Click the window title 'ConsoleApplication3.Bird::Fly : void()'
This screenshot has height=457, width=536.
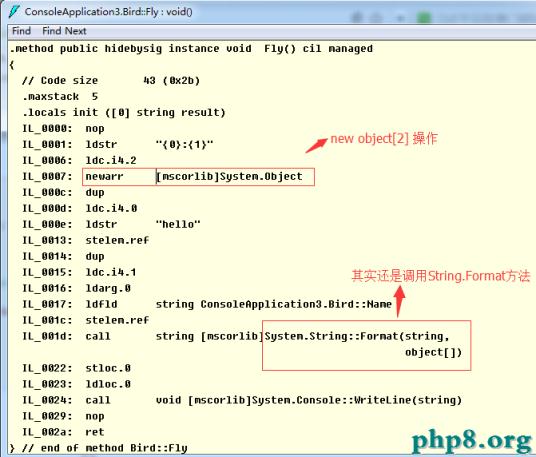coord(108,12)
